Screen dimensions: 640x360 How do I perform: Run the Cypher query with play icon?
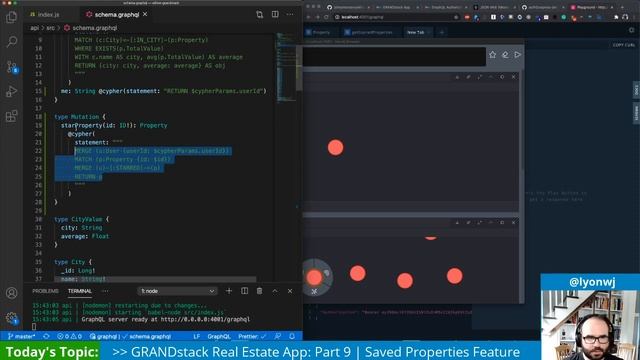point(518,55)
